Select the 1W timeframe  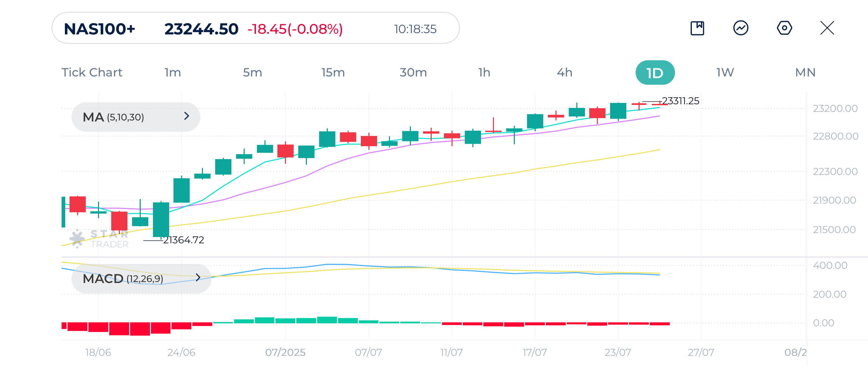click(x=725, y=72)
